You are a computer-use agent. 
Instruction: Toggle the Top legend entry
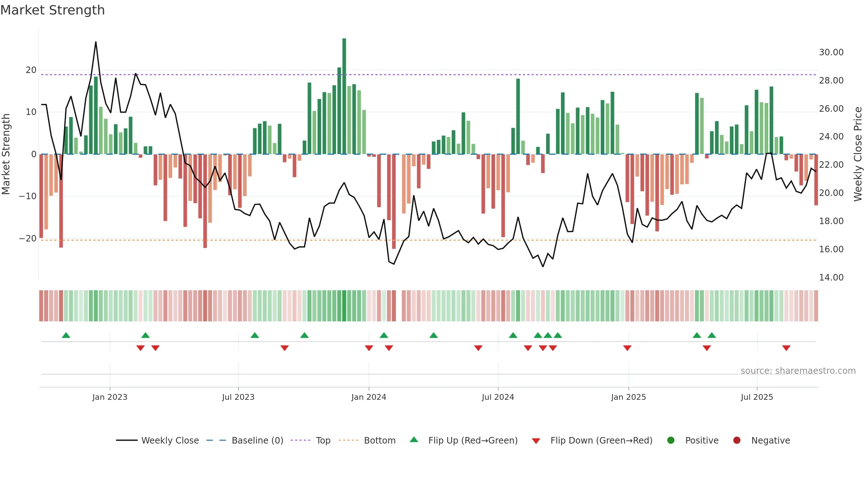pos(311,440)
